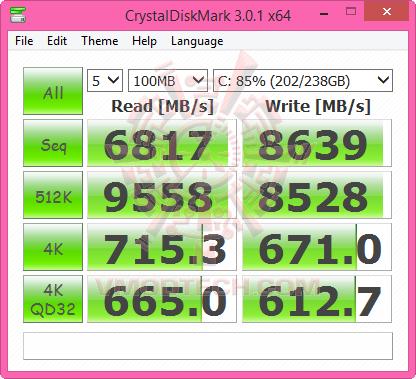Select the 4K write result 671.0
This screenshot has height=379, width=416.
pos(317,247)
